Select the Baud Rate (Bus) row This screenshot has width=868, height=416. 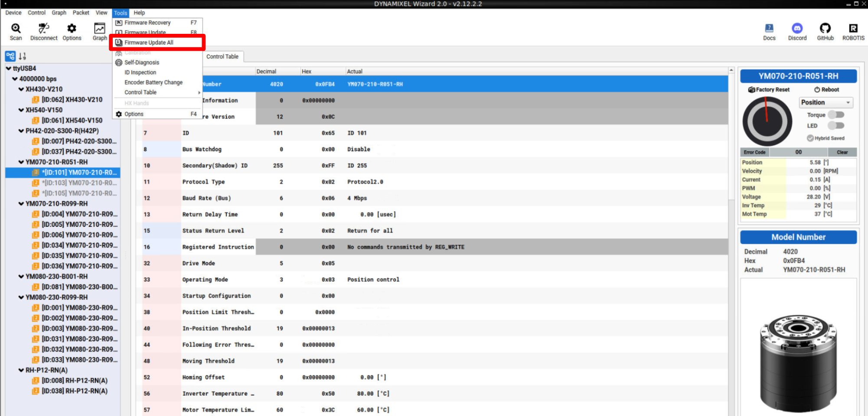432,198
